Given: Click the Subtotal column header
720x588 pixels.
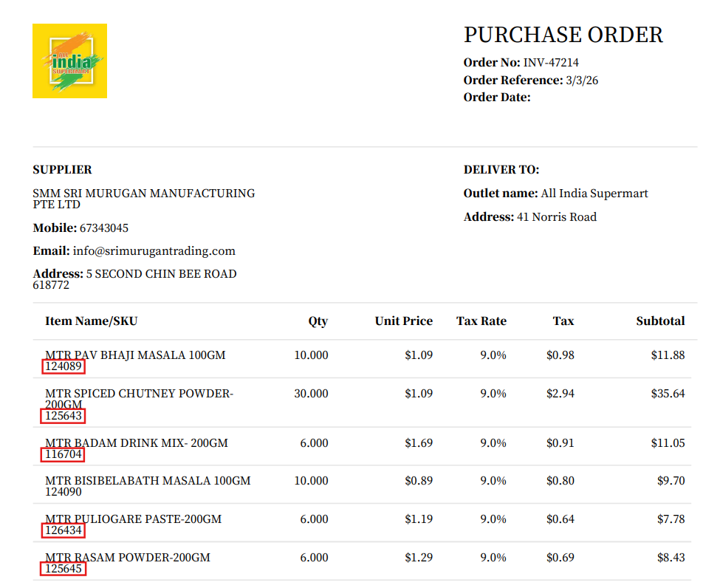Looking at the screenshot, I should click(660, 321).
